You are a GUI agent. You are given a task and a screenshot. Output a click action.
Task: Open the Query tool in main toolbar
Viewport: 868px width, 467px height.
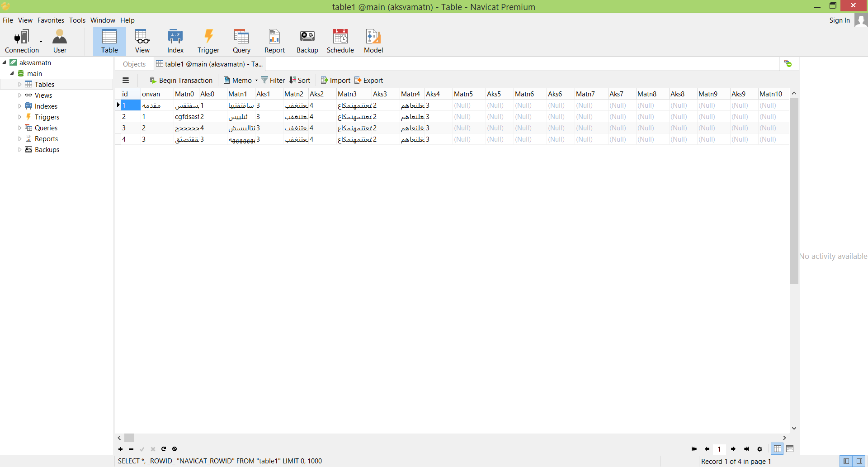[241, 41]
